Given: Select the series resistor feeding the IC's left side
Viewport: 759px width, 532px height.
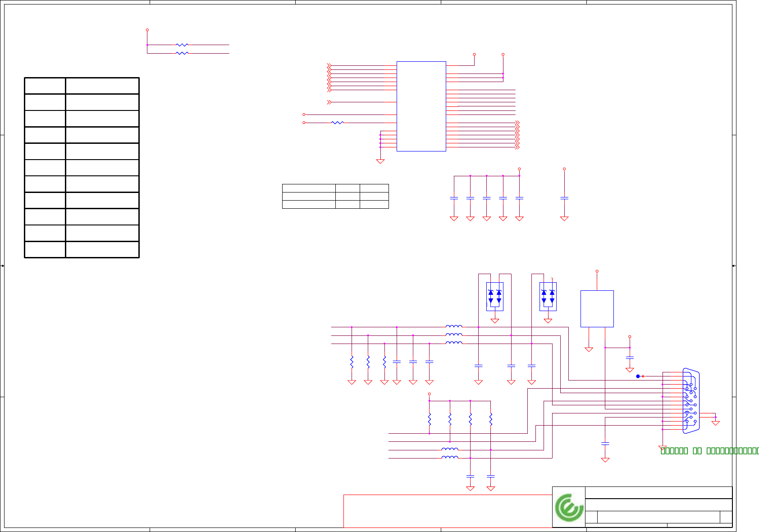Looking at the screenshot, I should click(337, 123).
